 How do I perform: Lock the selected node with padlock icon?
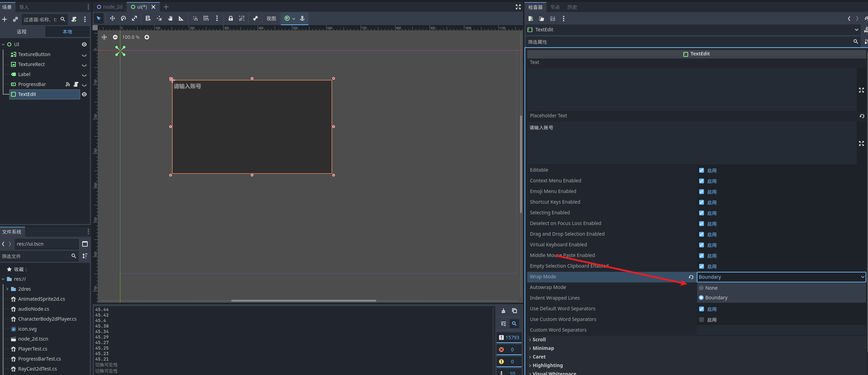tap(231, 19)
